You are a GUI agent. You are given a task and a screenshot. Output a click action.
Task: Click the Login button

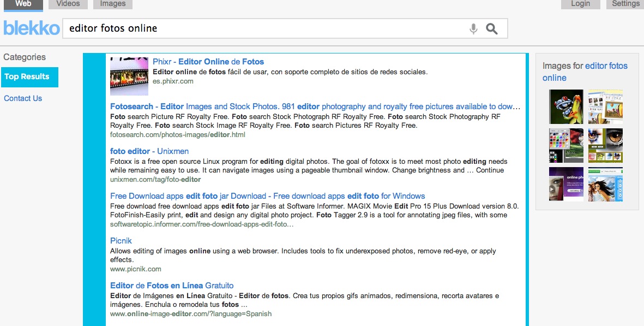click(x=580, y=4)
